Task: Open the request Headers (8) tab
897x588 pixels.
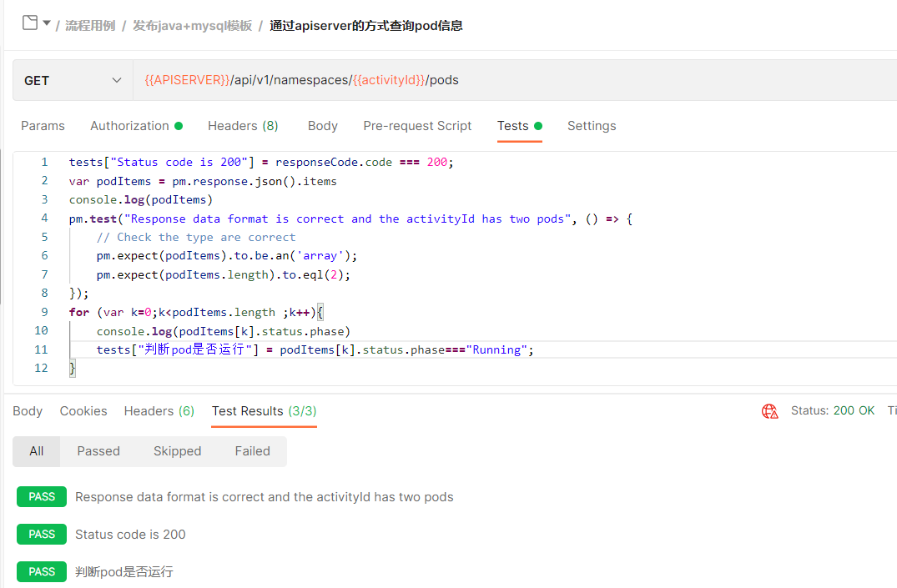Action: pyautogui.click(x=243, y=126)
